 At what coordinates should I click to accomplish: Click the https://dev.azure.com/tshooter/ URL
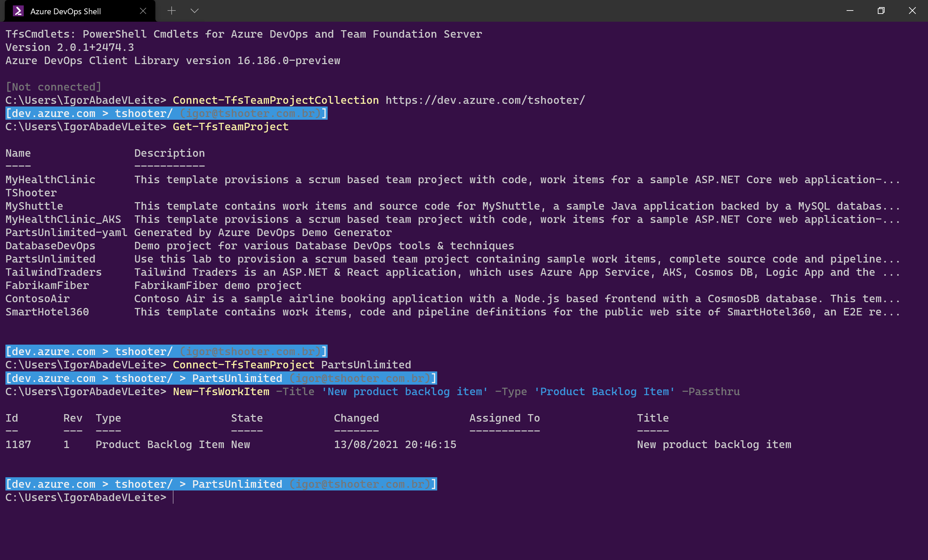[485, 100]
